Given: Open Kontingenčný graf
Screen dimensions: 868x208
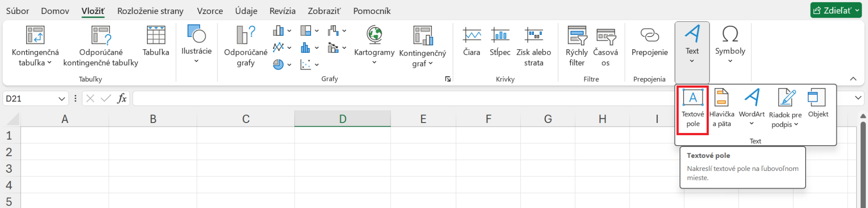Looking at the screenshot, I should pos(423,46).
